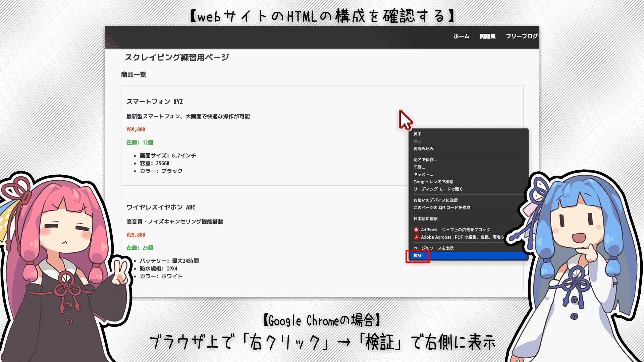
Task: Click the 容量: 256GB list item
Action: tap(154, 163)
